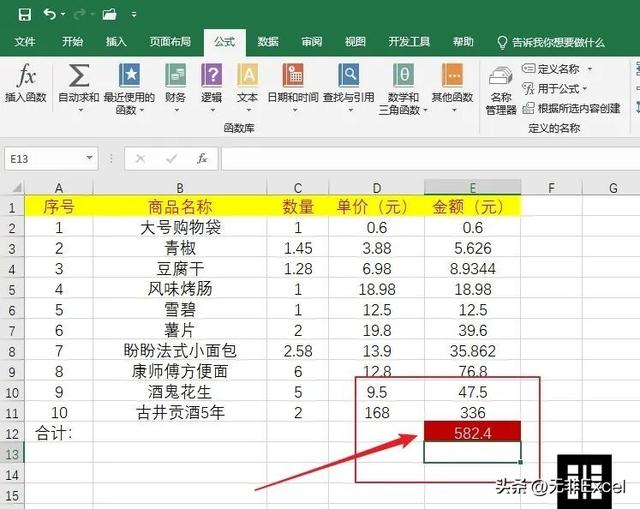The image size is (640, 509).
Task: Click the 插入函数 fx icon
Action: pyautogui.click(x=26, y=76)
